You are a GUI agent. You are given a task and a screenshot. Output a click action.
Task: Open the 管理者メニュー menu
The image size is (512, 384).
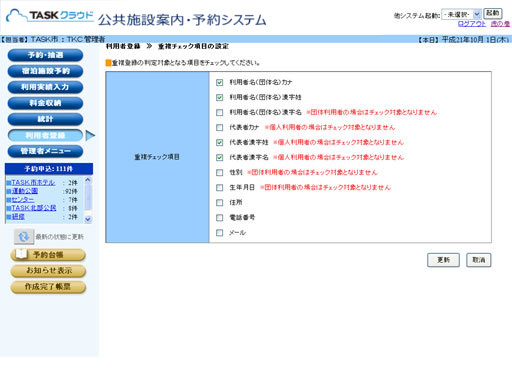(45, 151)
